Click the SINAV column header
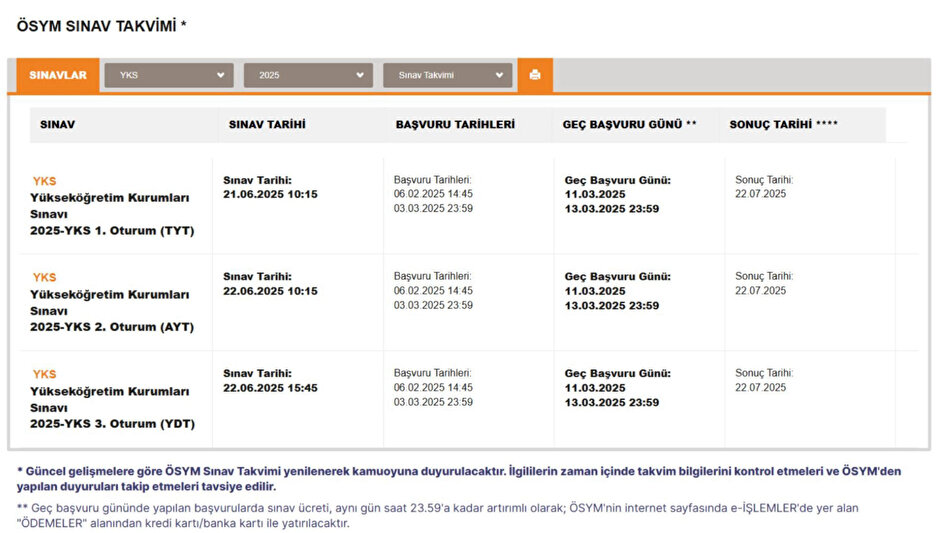The width and height of the screenshot is (948, 533). [x=57, y=124]
